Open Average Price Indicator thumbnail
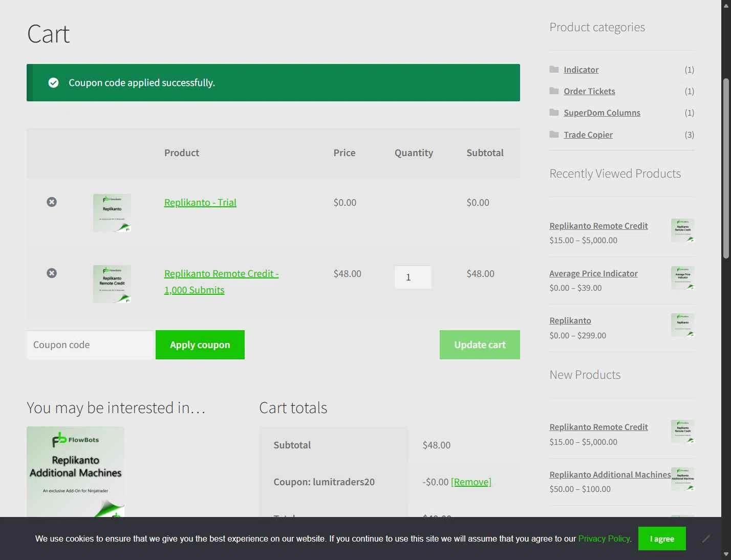Screen dimensions: 731x560 (682, 278)
